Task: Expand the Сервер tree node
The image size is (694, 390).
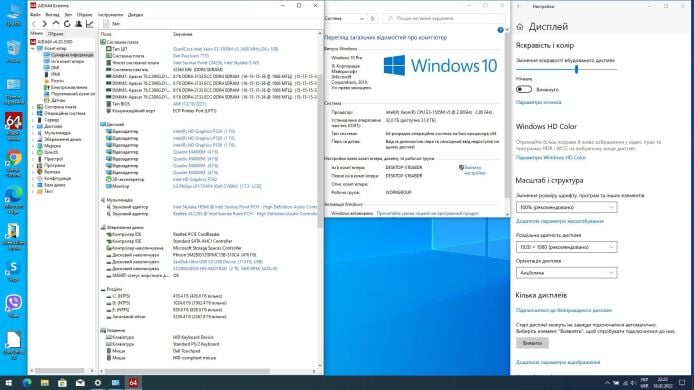Action: point(33,120)
